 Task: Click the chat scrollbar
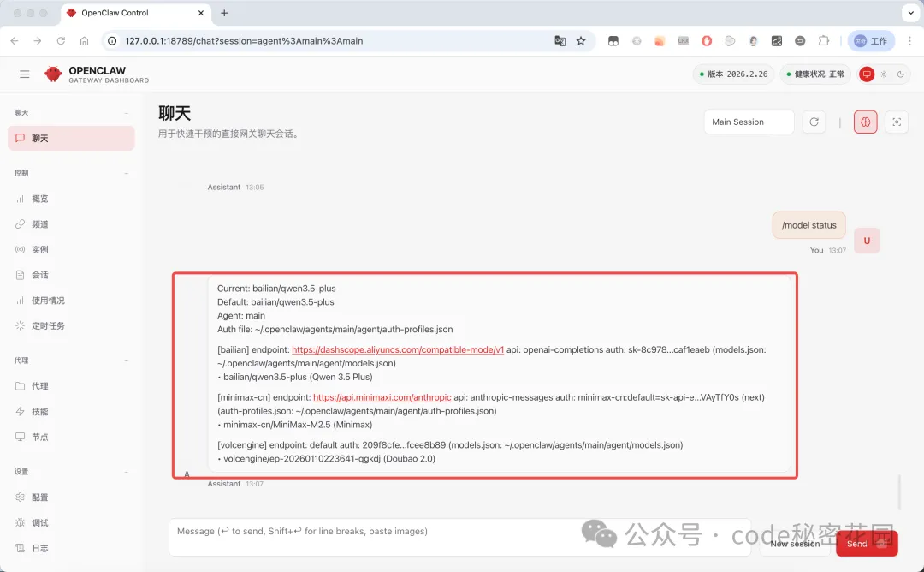[899, 492]
